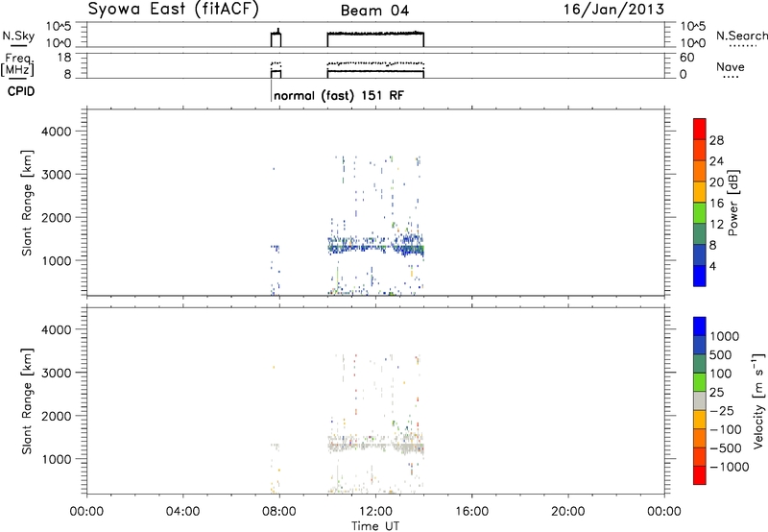Click the 'Freq. [MHz]' axis label
The width and height of the screenshot is (768, 532).
tap(17, 65)
